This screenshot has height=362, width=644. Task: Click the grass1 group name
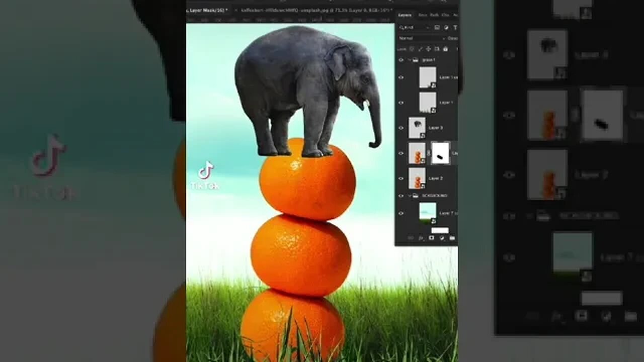coord(429,60)
